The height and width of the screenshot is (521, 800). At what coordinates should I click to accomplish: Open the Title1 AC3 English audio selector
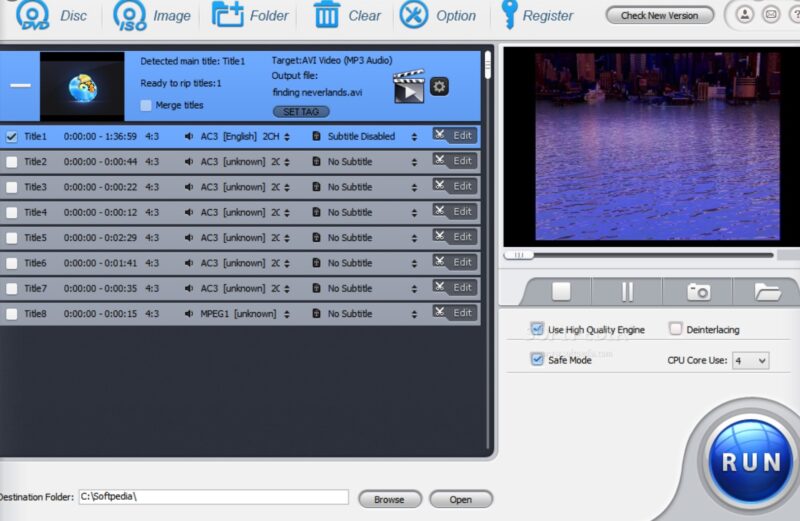click(287, 137)
